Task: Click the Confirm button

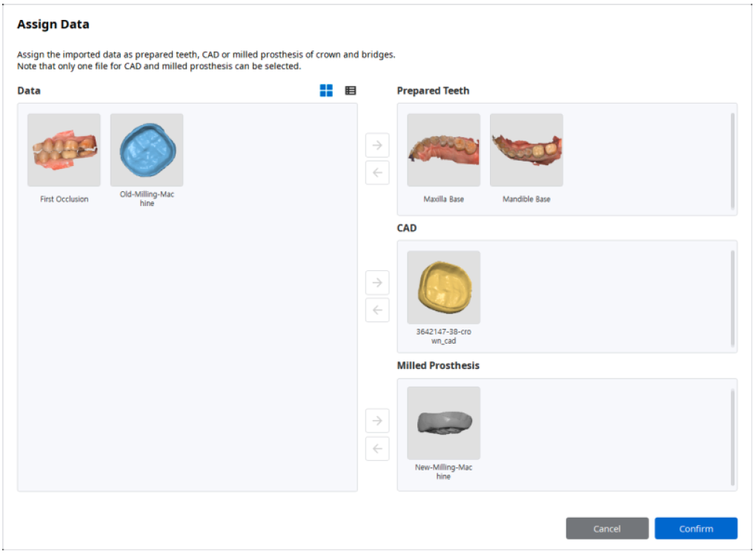Action: point(696,529)
